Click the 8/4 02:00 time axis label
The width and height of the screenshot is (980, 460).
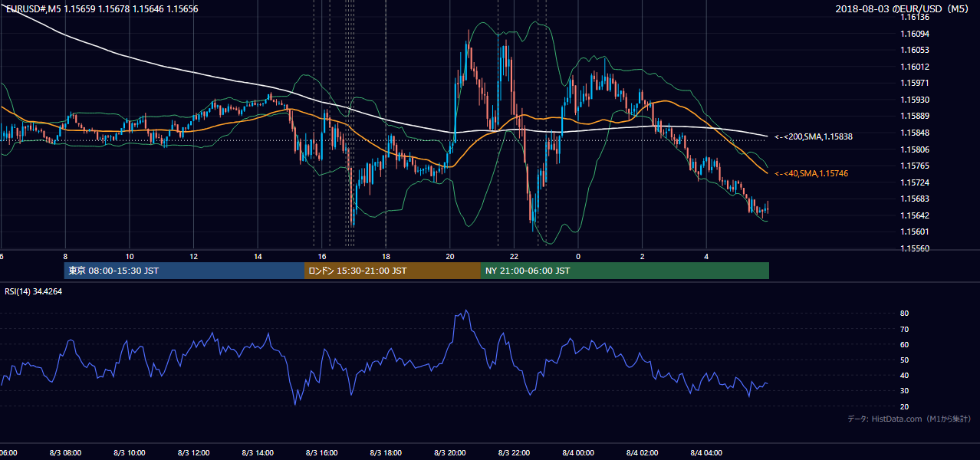tap(643, 453)
